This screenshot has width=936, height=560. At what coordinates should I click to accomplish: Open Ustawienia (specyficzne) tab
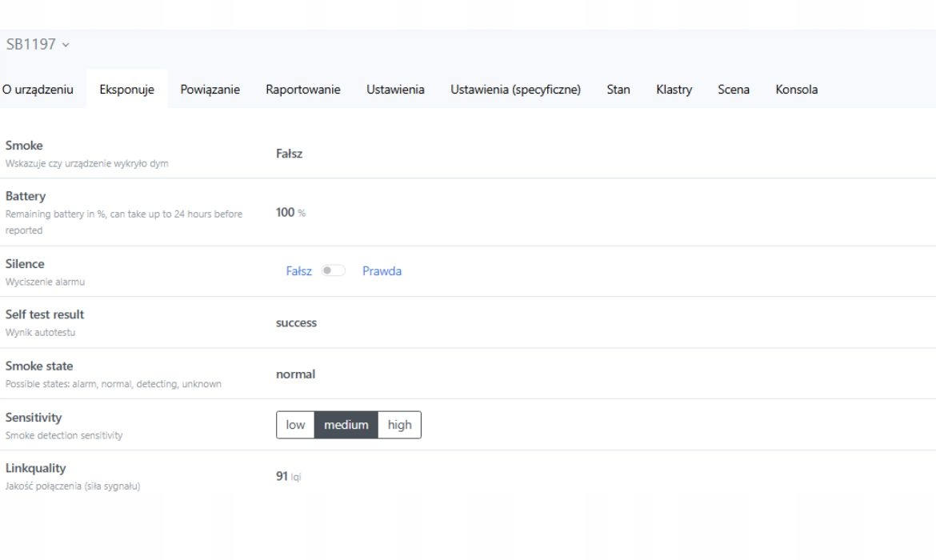pos(515,90)
